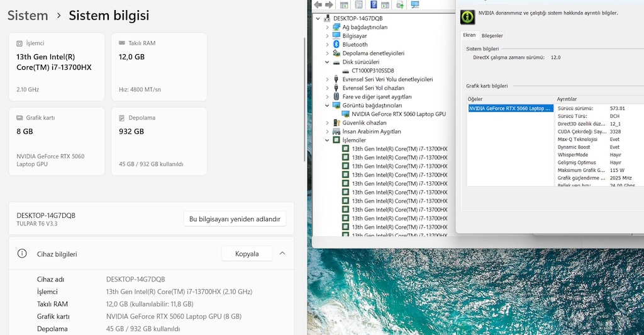
Task: Switch to the Bileşenler tab
Action: [x=492, y=36]
